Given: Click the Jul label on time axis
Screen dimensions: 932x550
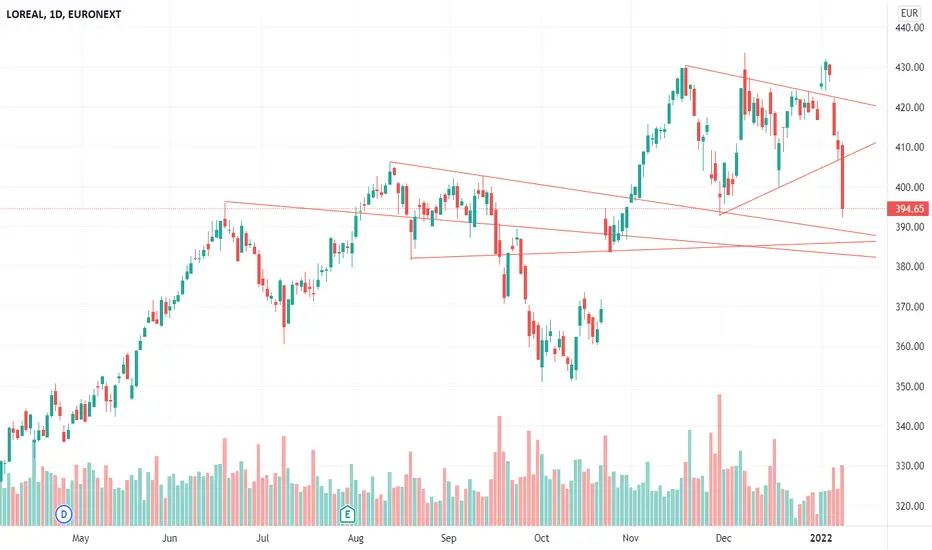Looking at the screenshot, I should [262, 538].
